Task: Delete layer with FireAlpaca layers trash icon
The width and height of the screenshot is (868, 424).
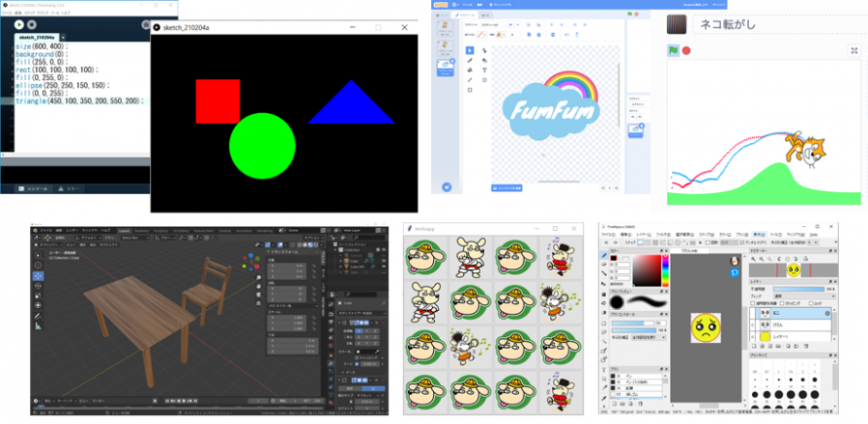Action: pos(806,346)
